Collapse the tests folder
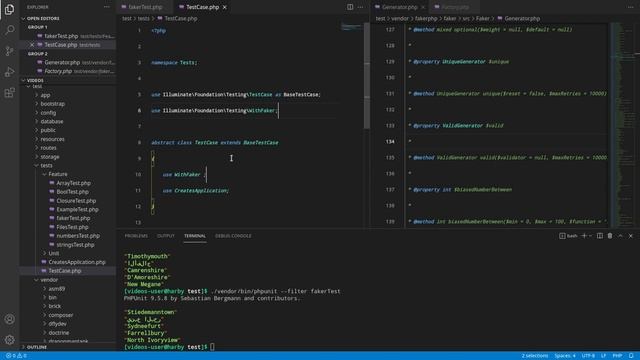Screen dimensions: 640x360 pyautogui.click(x=46, y=165)
